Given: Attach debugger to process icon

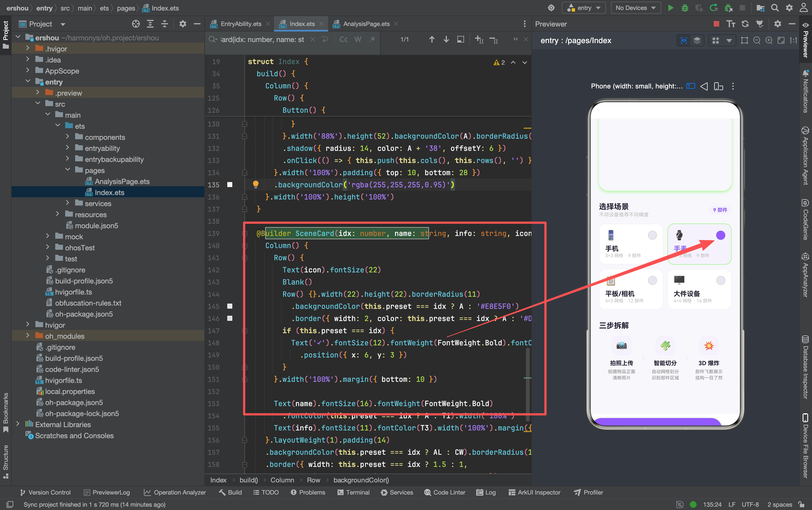Looking at the screenshot, I should pos(728,8).
